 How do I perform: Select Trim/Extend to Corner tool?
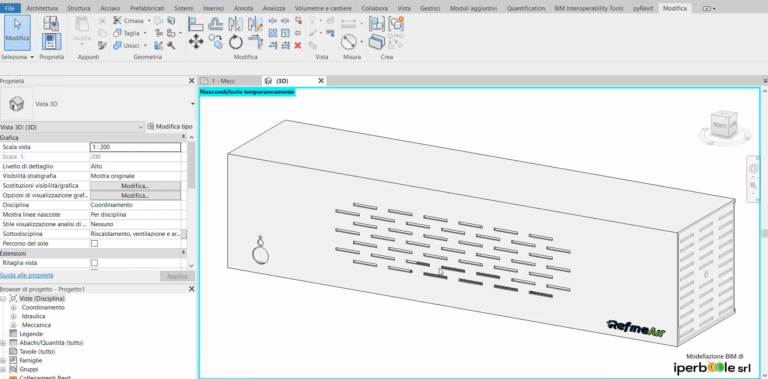coord(255,42)
